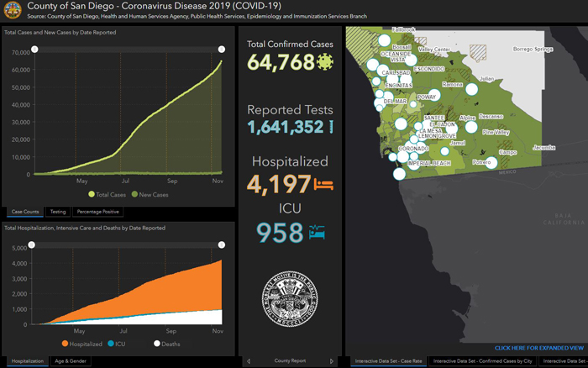Image resolution: width=588 pixels, height=368 pixels.
Task: Click the Jamul map marker circle
Action: point(444,151)
